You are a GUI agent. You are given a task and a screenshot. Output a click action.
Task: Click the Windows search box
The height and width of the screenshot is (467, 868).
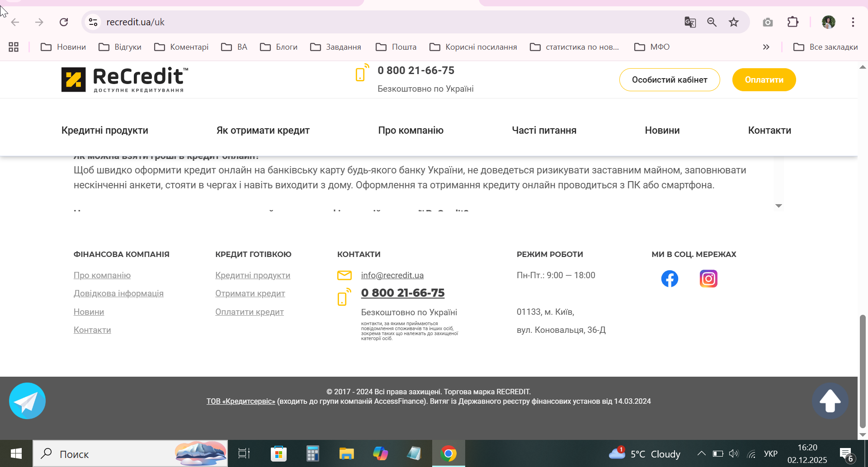click(130, 453)
